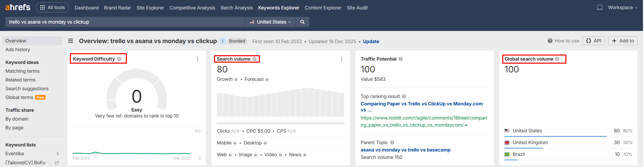Image resolution: width=644 pixels, height=167 pixels.
Task: Click Traffic Potential help icon
Action: coord(401,59)
